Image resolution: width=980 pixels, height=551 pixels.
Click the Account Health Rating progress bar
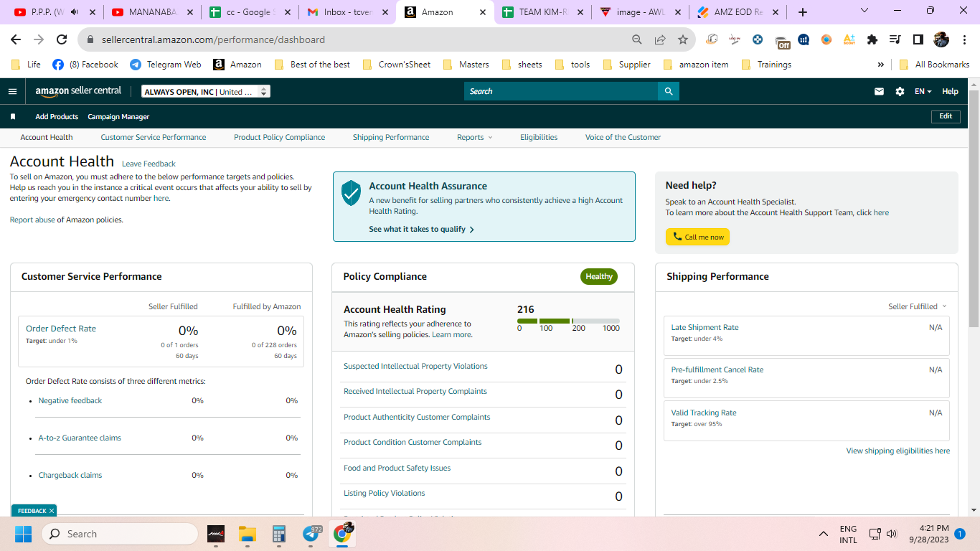568,321
